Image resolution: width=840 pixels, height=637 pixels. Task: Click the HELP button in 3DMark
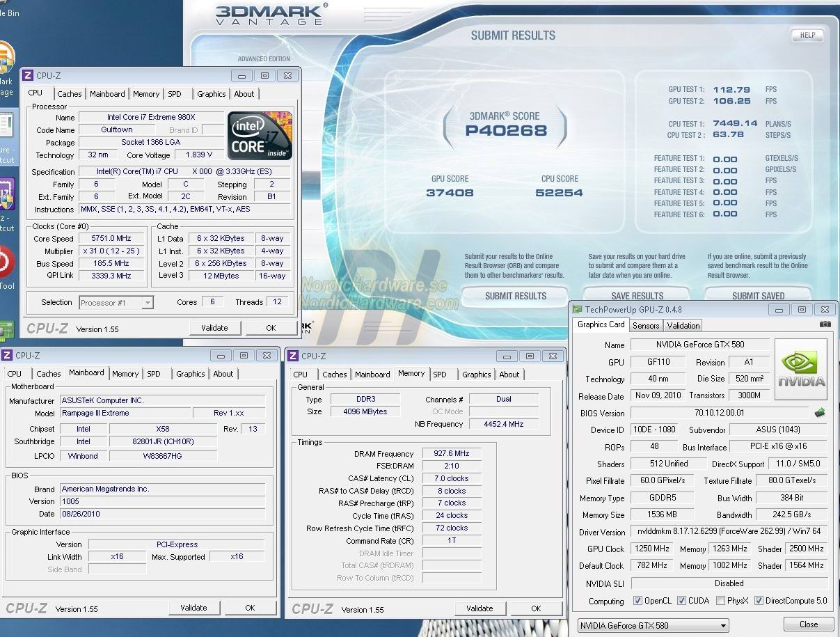[807, 35]
